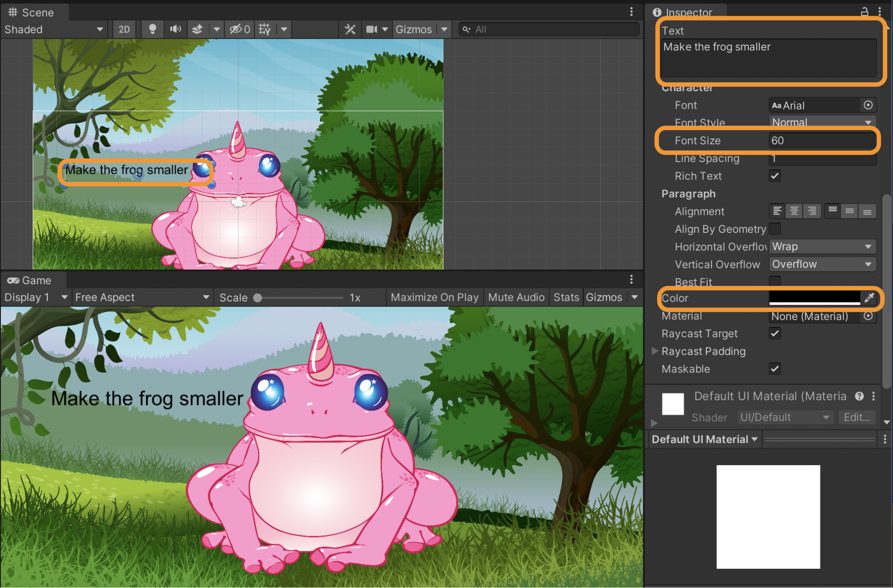
Task: Toggle scene lighting bulb icon
Action: click(152, 29)
